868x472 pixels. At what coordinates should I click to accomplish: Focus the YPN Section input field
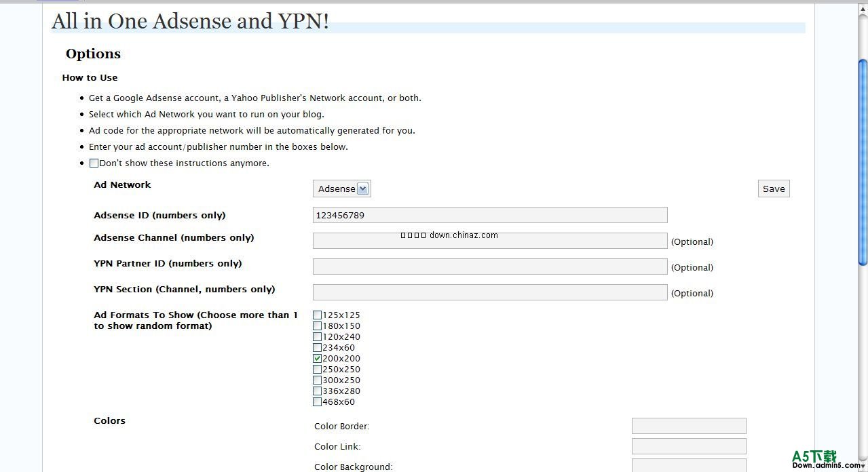pyautogui.click(x=490, y=292)
